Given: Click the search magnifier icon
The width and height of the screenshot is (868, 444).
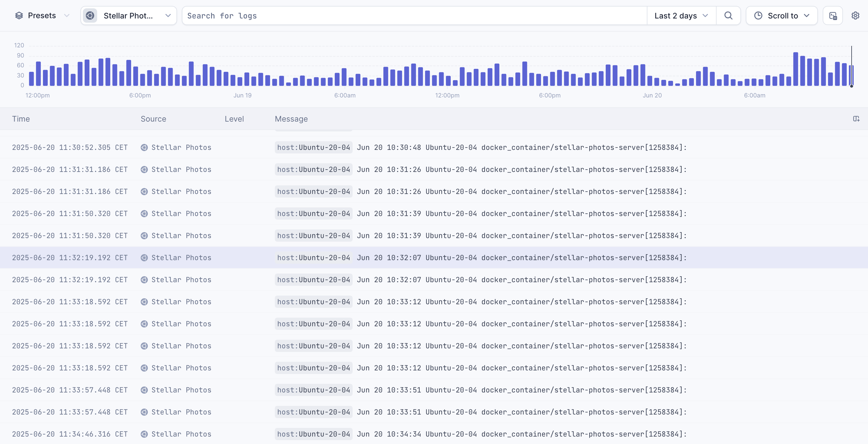Looking at the screenshot, I should [728, 15].
